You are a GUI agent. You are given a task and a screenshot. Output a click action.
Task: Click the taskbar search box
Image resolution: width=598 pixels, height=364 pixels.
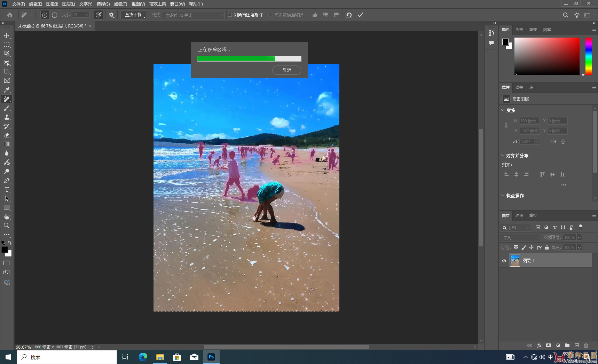coord(67,357)
